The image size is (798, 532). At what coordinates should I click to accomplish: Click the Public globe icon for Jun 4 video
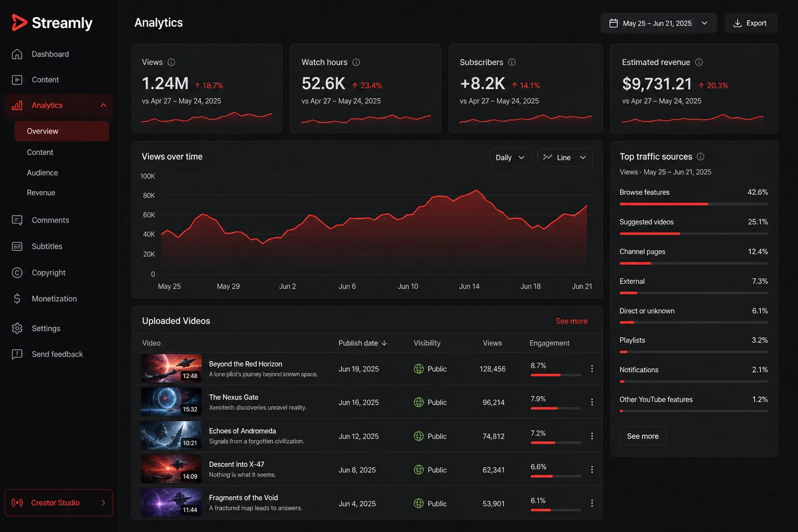click(x=419, y=503)
